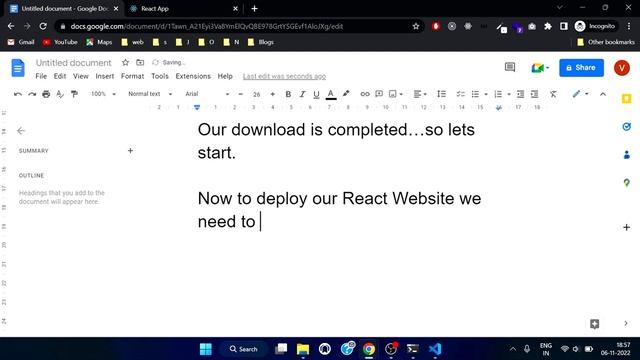640x360 pixels.
Task: Insert a link with the link icon
Action: 365,94
